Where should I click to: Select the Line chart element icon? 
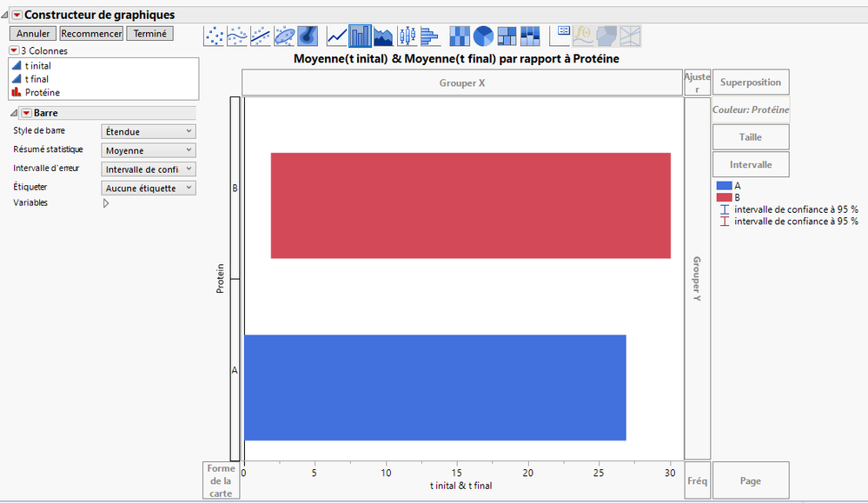(336, 36)
